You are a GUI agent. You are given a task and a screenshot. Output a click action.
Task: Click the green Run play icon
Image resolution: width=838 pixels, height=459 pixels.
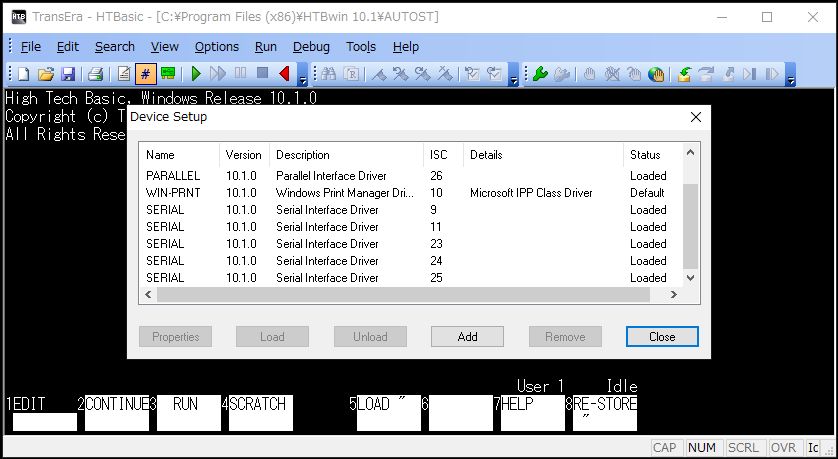(x=196, y=74)
